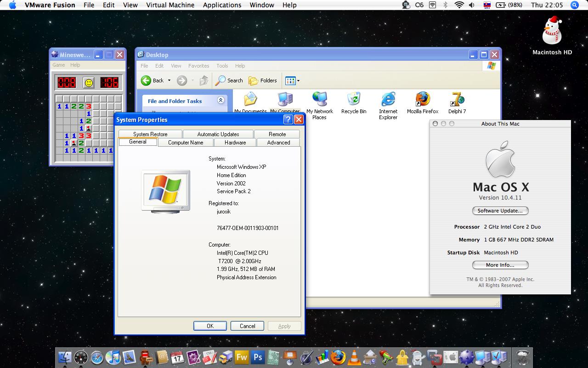Switch to the System Restore tab
The height and width of the screenshot is (368, 588).
(150, 134)
